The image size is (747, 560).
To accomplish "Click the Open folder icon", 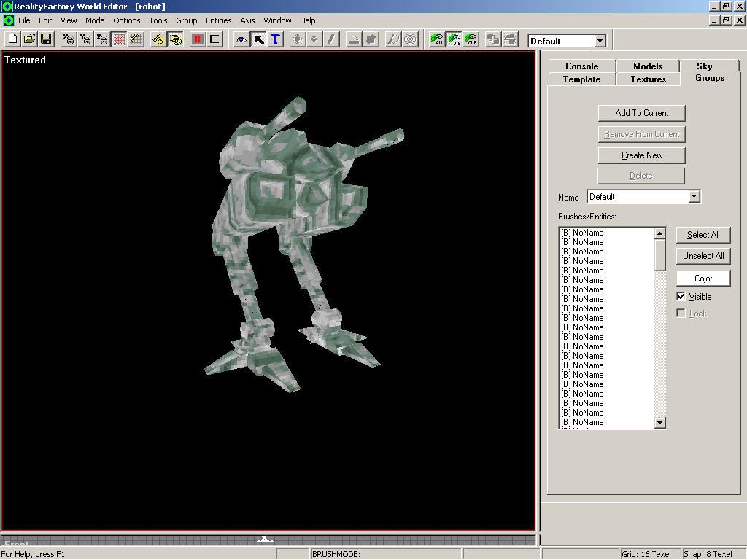I will pyautogui.click(x=29, y=39).
